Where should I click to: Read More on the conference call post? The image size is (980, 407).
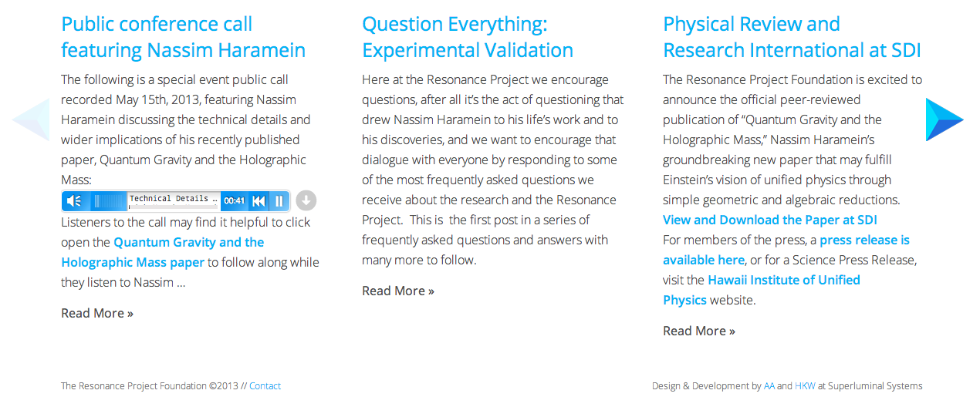(x=97, y=313)
